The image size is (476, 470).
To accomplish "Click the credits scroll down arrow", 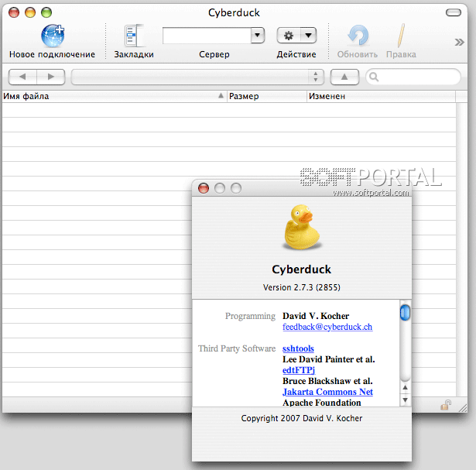I will click(x=405, y=400).
